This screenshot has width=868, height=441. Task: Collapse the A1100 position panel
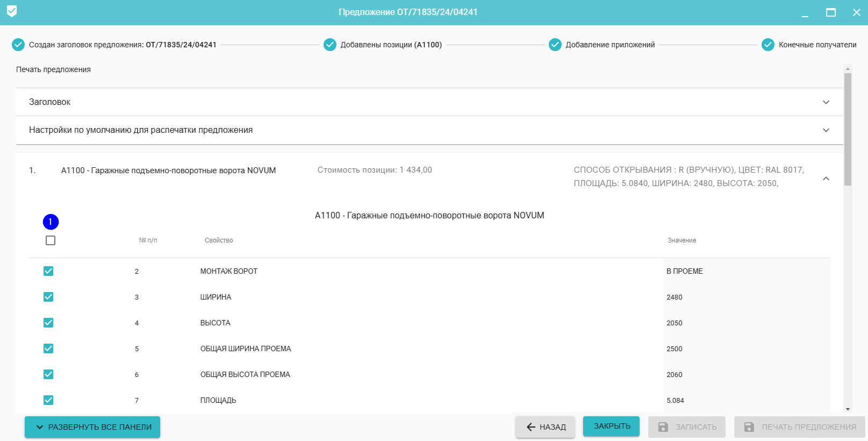(826, 179)
